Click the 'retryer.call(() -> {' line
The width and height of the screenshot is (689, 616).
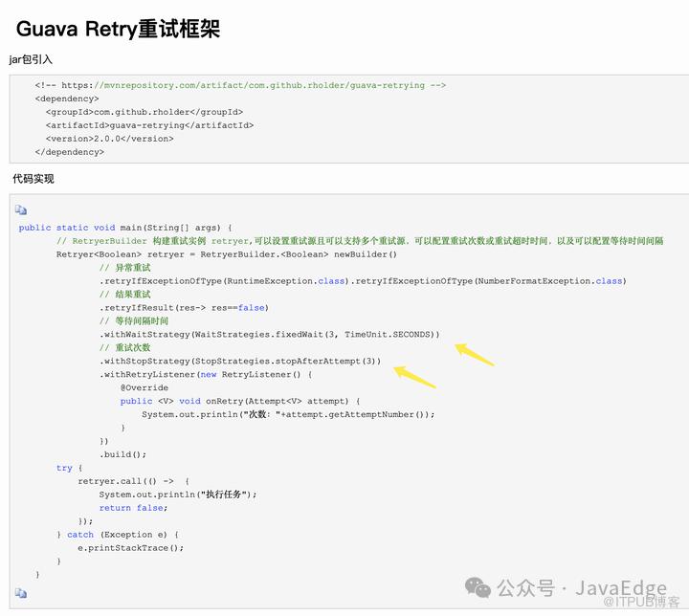pos(134,481)
